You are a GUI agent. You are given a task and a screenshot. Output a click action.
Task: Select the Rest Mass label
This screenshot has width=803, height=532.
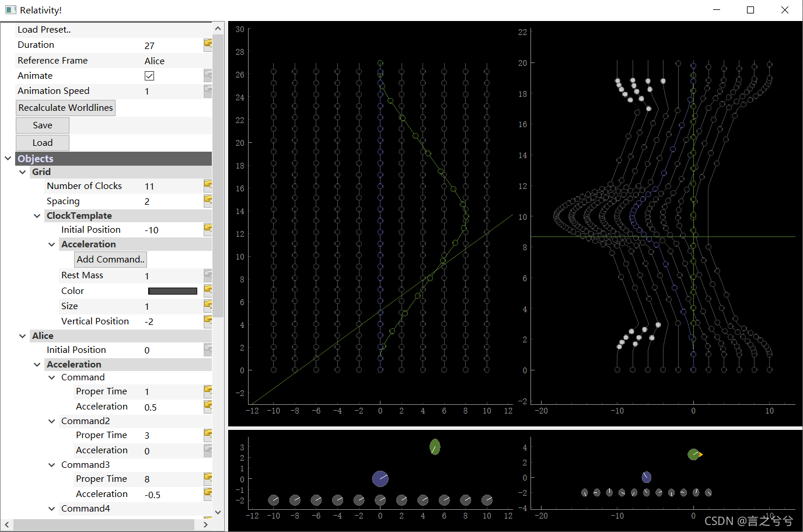tap(82, 275)
